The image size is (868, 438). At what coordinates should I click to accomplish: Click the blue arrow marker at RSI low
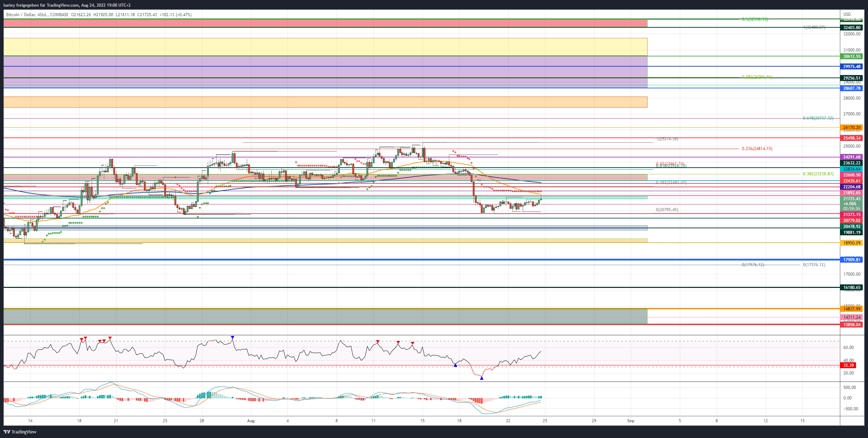482,378
